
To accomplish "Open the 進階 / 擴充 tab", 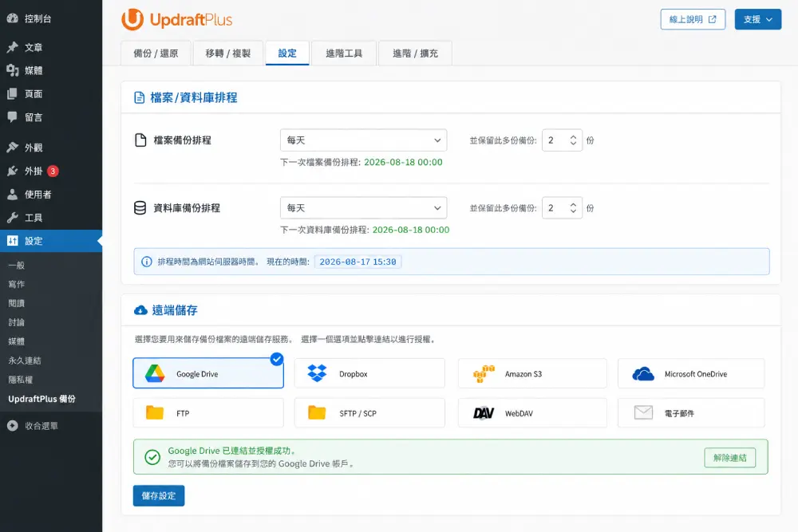I will [x=415, y=53].
